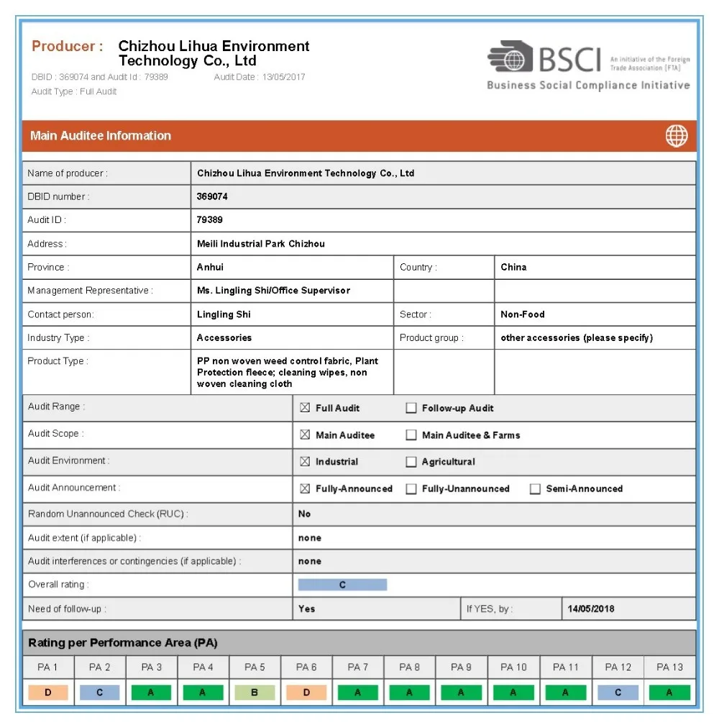The width and height of the screenshot is (719, 728).
Task: Click the follow-up date '14/05/2018'
Action: click(590, 609)
